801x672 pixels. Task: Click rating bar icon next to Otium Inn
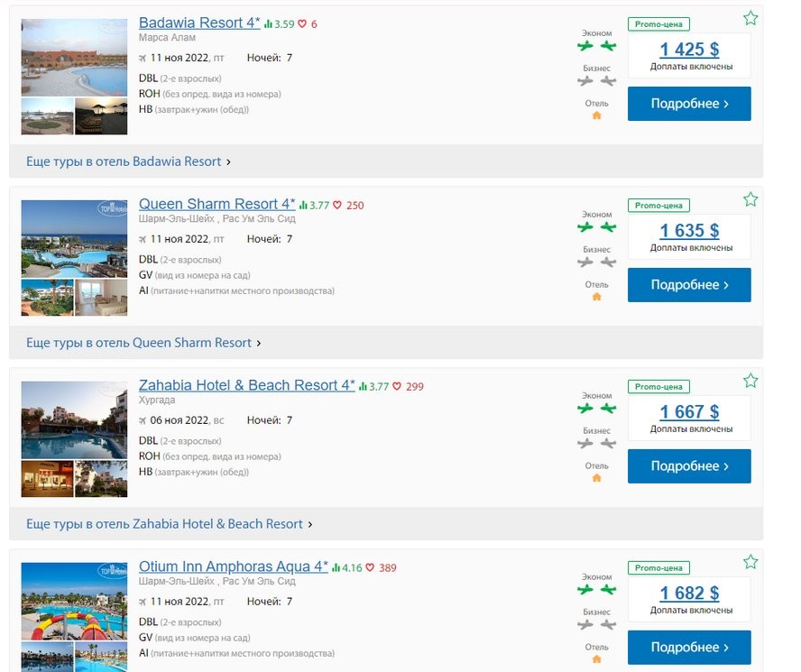[336, 568]
